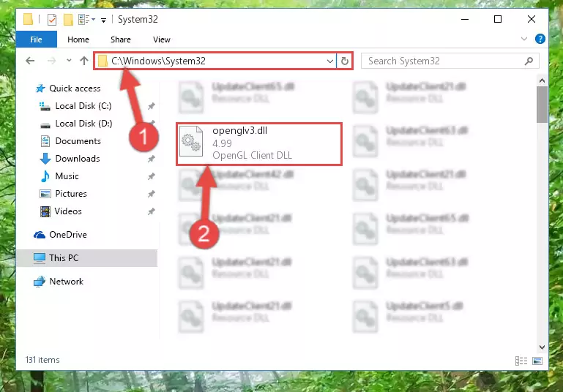Click the Music note icon
Screen dimensions: 563x392
(45, 176)
